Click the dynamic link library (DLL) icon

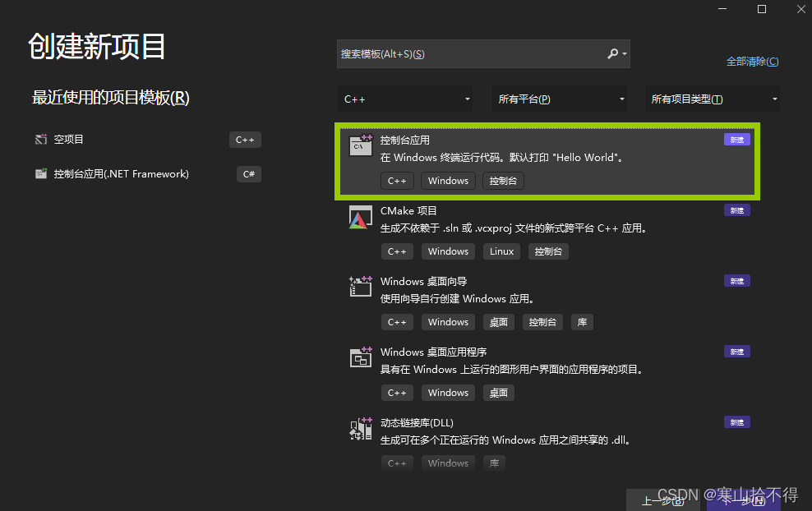coord(361,428)
